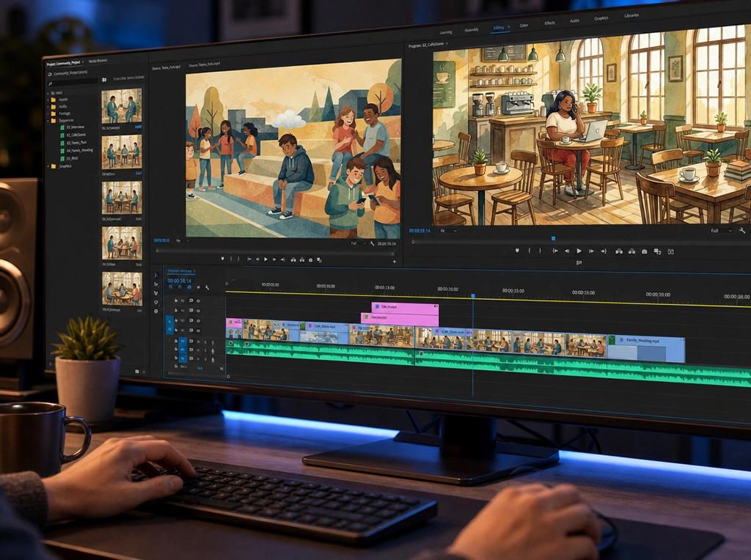Open Source monitor wrench settings

pyautogui.click(x=372, y=243)
